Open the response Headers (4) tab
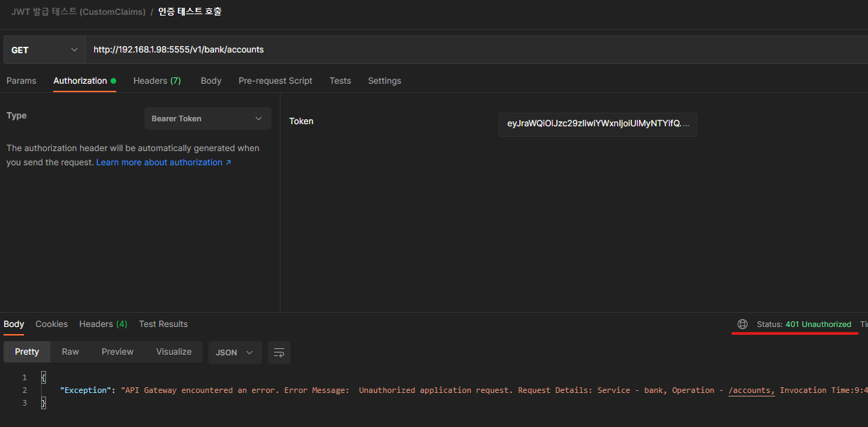Screen dimensions: 868x427 [103, 324]
